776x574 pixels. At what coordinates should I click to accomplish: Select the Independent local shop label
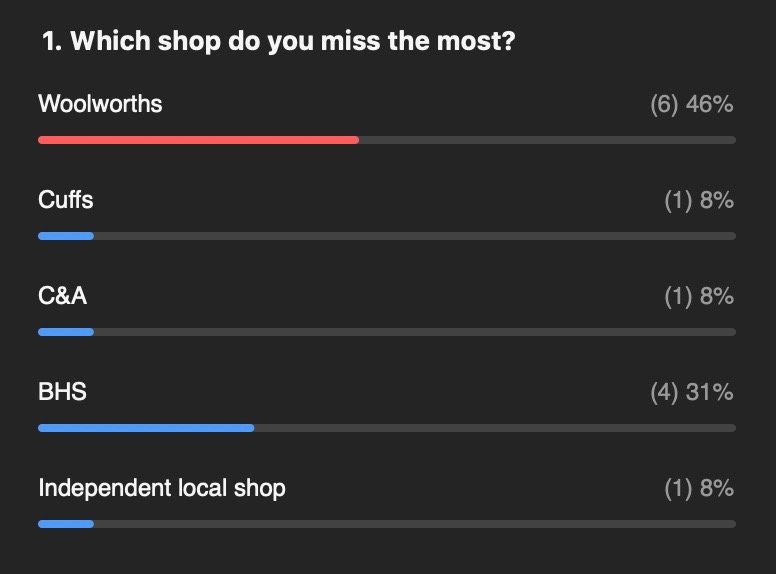(x=162, y=488)
